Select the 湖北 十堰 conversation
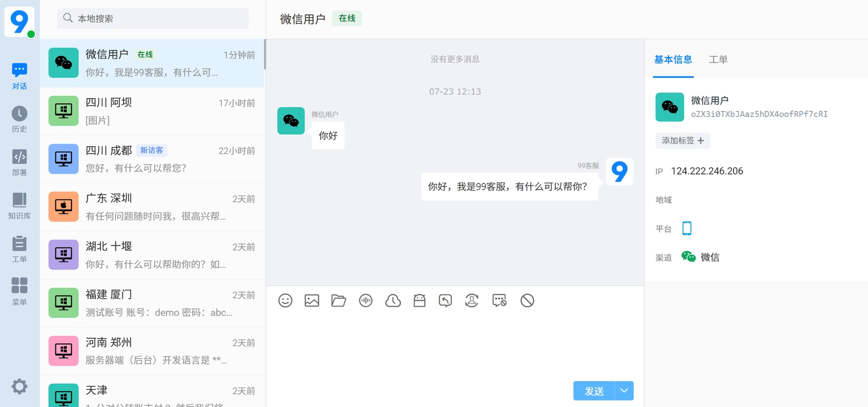The image size is (868, 407). click(x=152, y=255)
